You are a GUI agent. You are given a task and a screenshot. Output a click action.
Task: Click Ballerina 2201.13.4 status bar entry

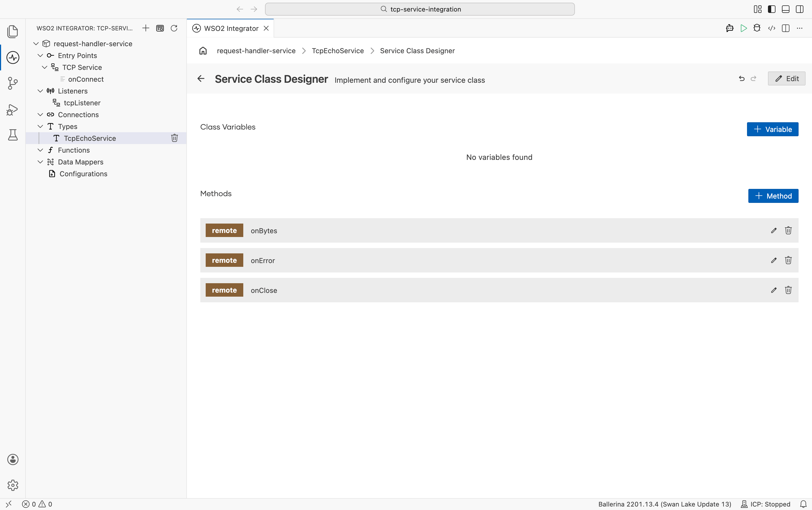pos(665,504)
